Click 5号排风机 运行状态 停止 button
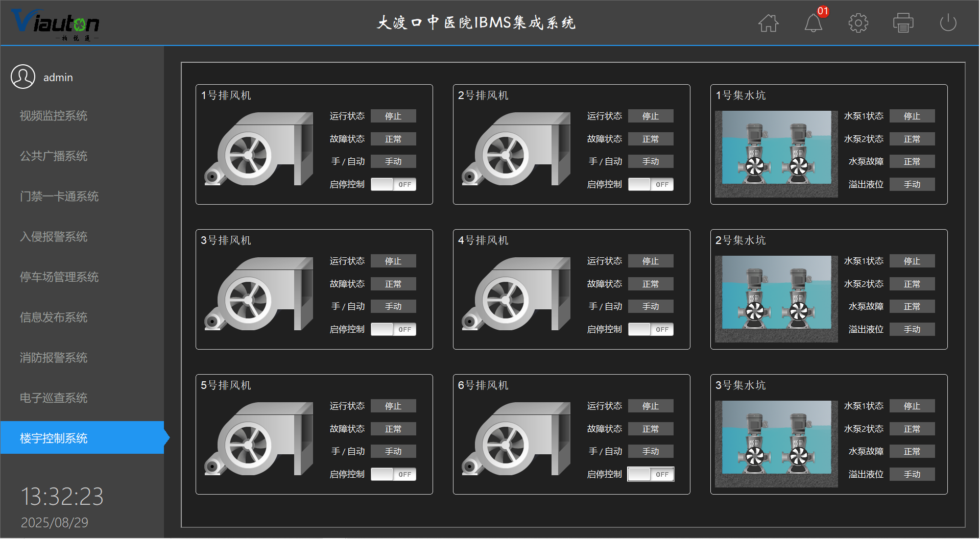The width and height of the screenshot is (980, 539). click(x=393, y=406)
